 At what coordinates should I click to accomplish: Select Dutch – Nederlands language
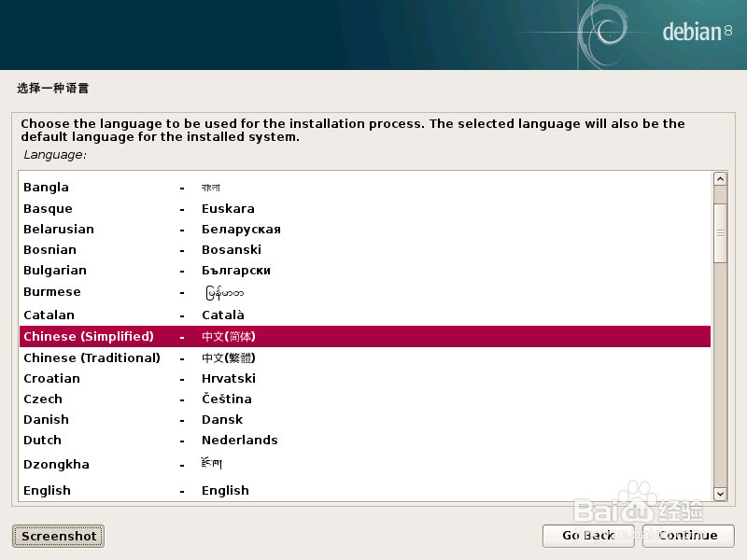(365, 440)
